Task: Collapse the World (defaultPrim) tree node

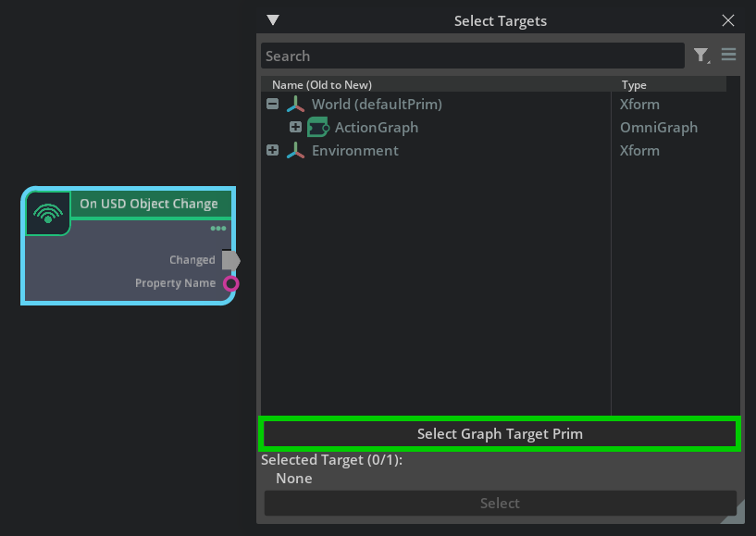Action: pyautogui.click(x=272, y=104)
